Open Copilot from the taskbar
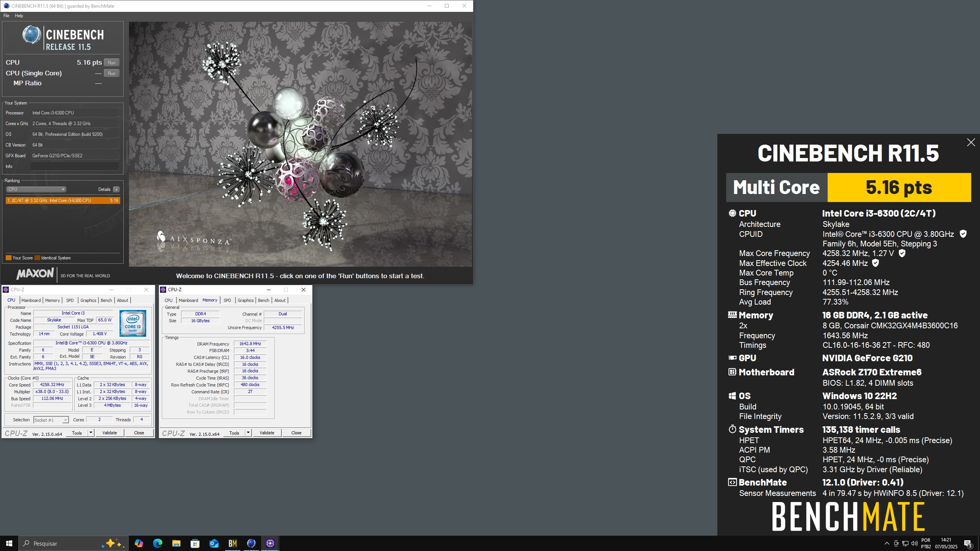 click(139, 543)
